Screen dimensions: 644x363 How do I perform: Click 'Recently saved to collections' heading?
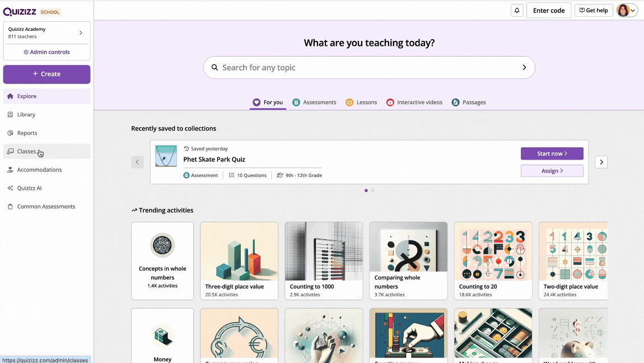coord(174,128)
